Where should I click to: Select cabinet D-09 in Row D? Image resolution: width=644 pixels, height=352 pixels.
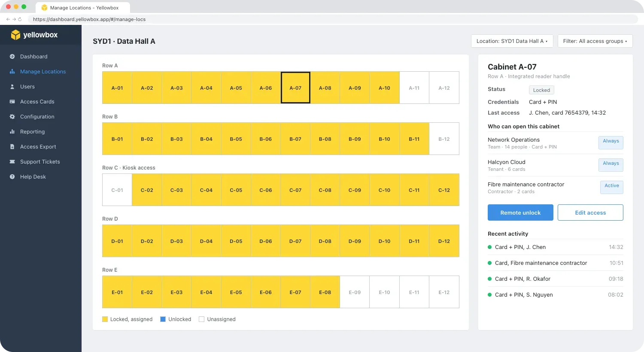[355, 241]
